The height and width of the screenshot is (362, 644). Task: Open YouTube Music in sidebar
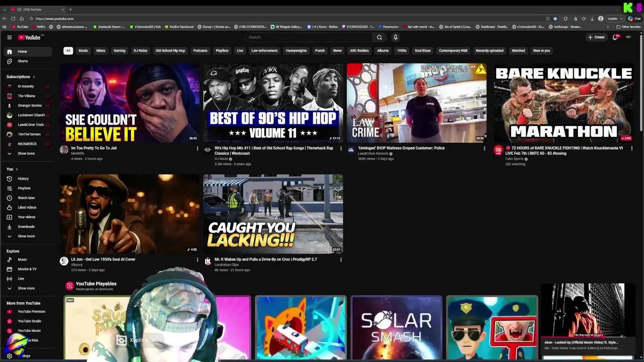coord(29,330)
